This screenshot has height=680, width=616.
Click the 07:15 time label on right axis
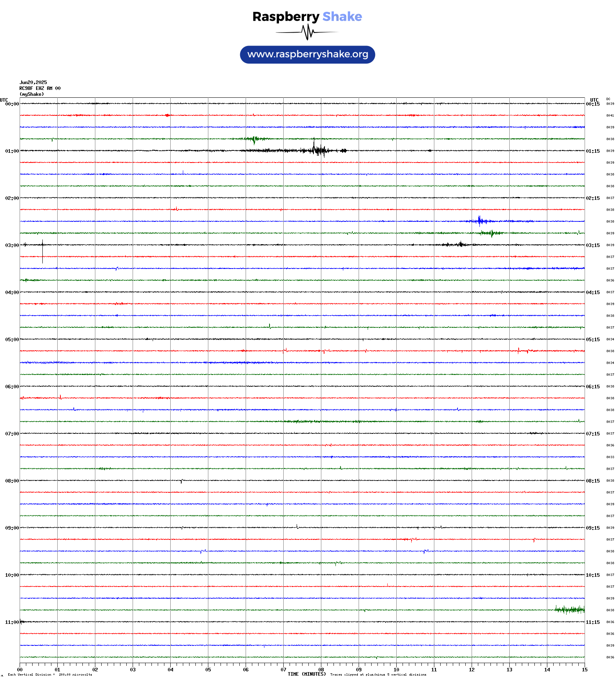tap(593, 434)
